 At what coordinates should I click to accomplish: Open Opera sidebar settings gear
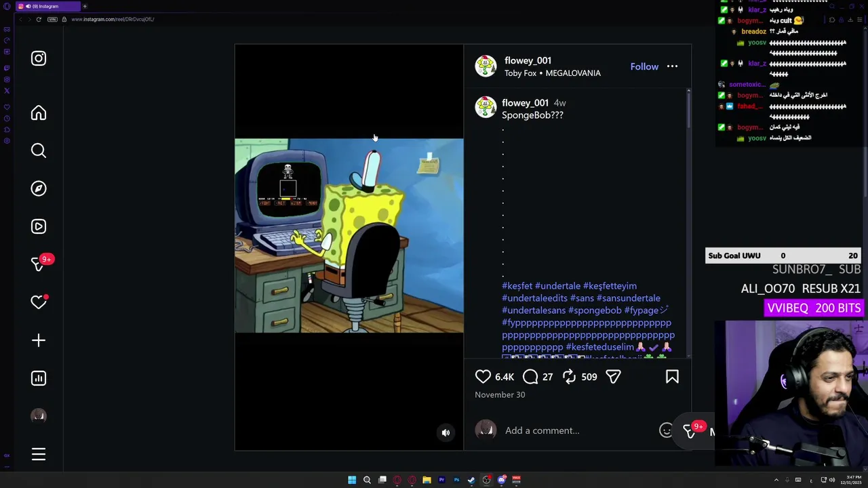click(x=7, y=141)
